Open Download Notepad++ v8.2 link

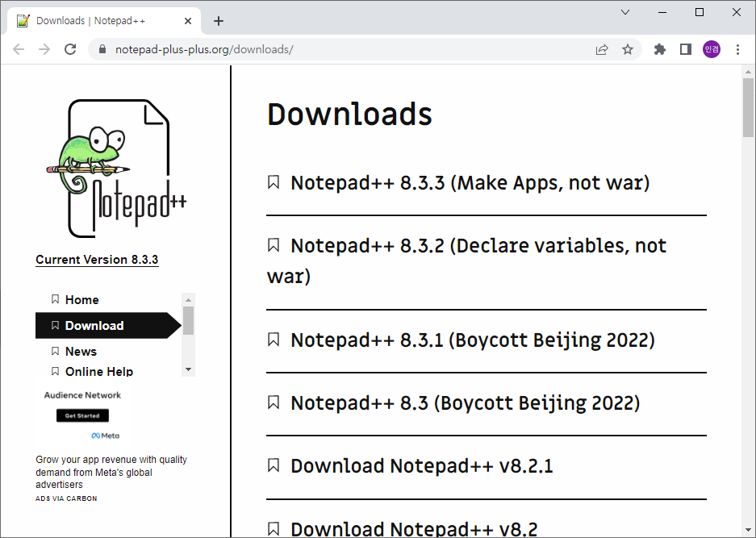[414, 529]
